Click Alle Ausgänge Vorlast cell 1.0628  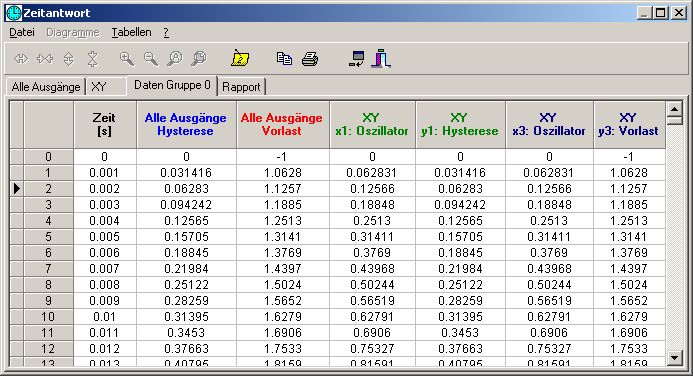(x=282, y=173)
